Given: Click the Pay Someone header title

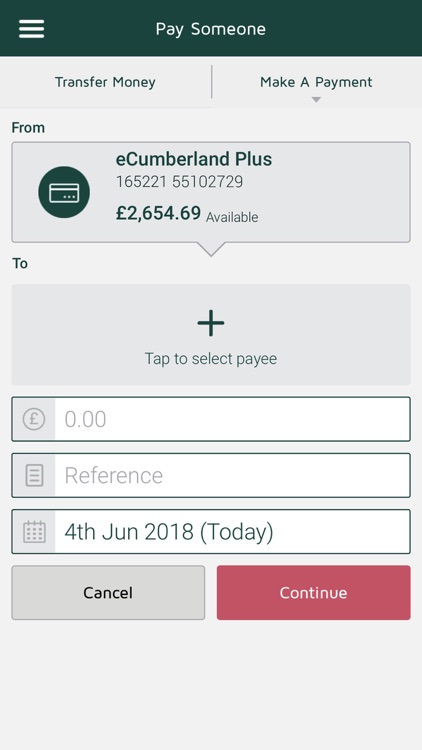Looking at the screenshot, I should tap(211, 29).
